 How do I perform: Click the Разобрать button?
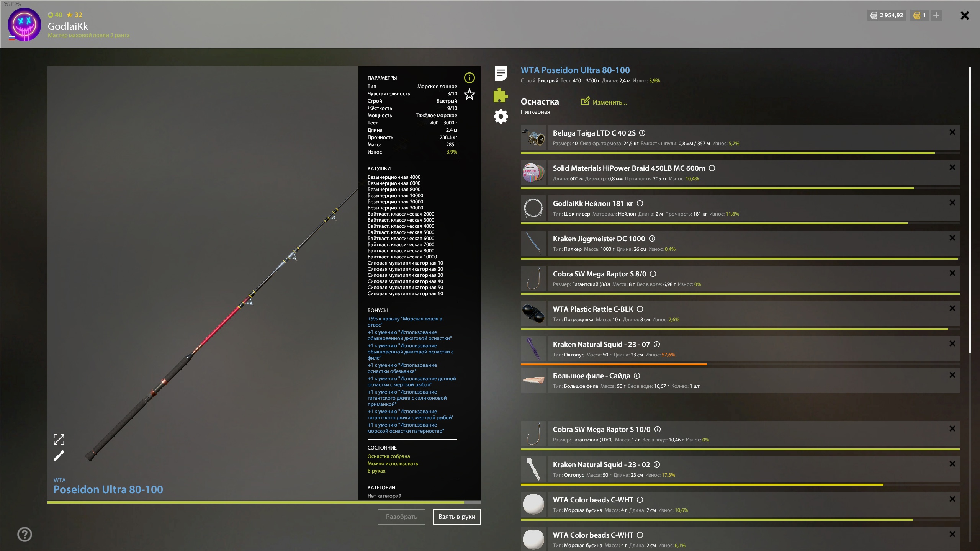coord(401,517)
